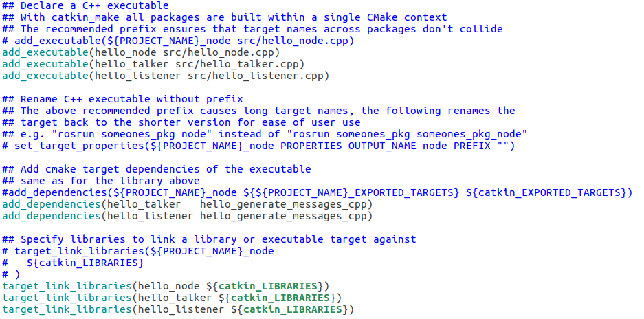644x319 pixels.
Task: Click the commented set_target_properties line
Action: click(258, 146)
